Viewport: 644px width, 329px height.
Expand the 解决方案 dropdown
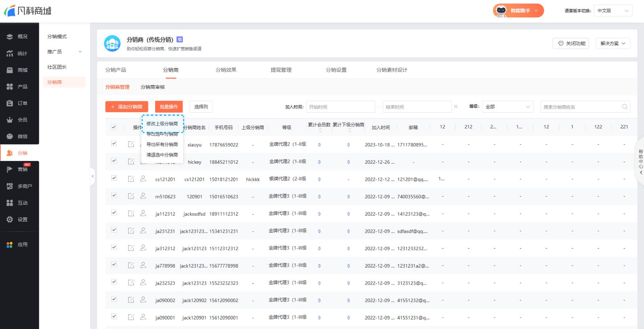click(613, 44)
